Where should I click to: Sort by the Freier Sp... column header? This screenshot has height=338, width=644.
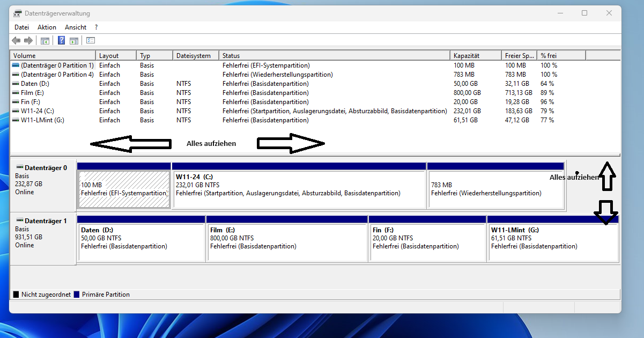(x=519, y=55)
